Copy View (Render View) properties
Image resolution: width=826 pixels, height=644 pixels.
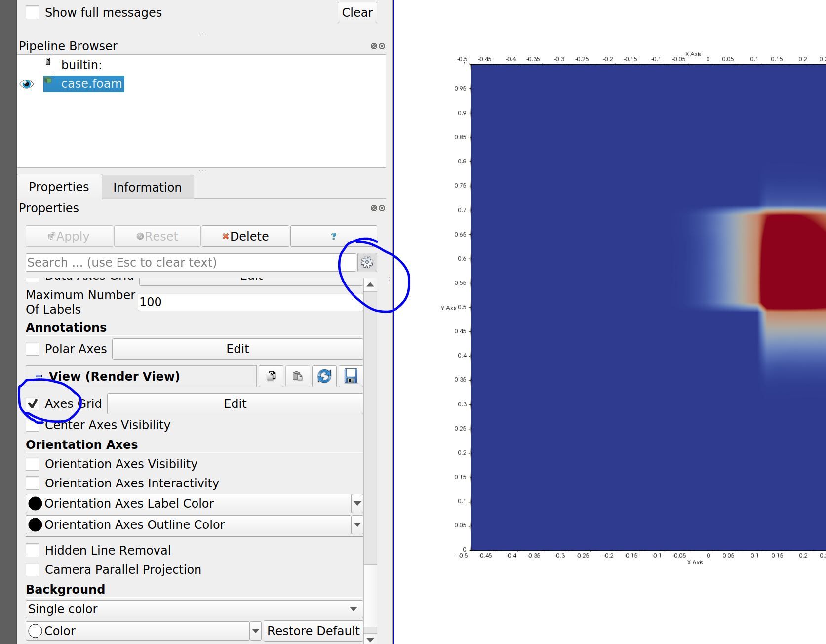[x=271, y=376]
